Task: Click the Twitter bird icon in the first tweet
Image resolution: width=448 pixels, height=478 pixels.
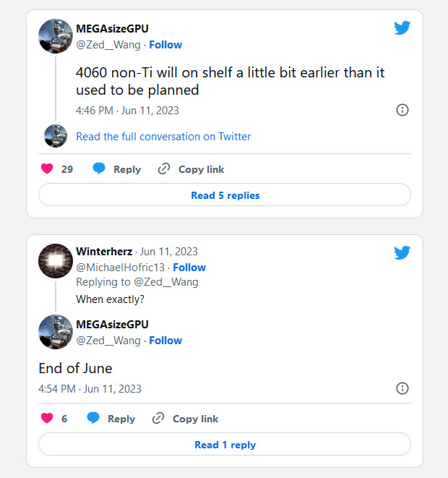Action: pyautogui.click(x=402, y=28)
